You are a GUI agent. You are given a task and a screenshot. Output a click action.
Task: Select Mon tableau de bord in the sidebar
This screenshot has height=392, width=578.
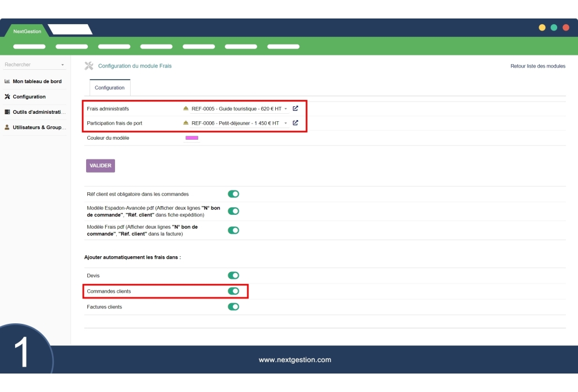coord(38,81)
